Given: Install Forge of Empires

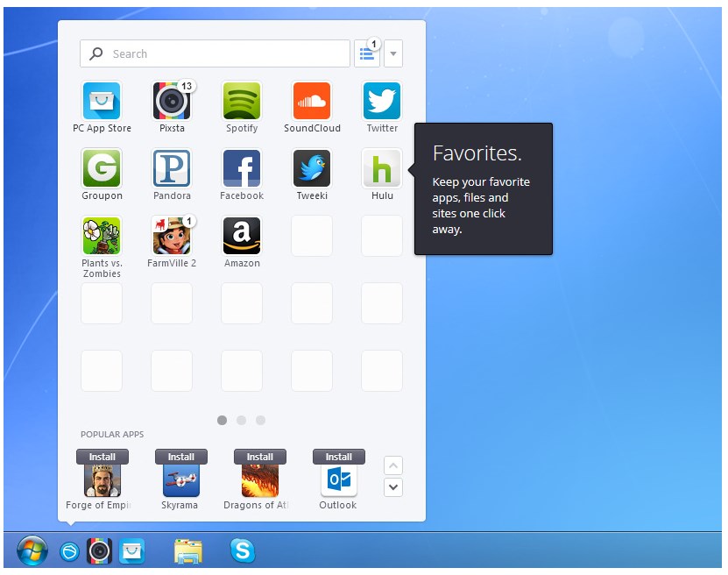Looking at the screenshot, I should 102,457.
